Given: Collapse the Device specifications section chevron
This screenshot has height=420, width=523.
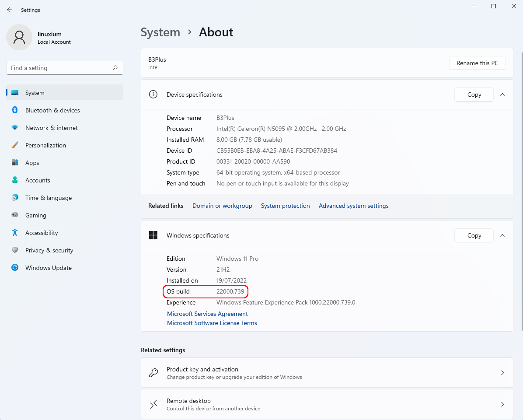Looking at the screenshot, I should click(502, 94).
